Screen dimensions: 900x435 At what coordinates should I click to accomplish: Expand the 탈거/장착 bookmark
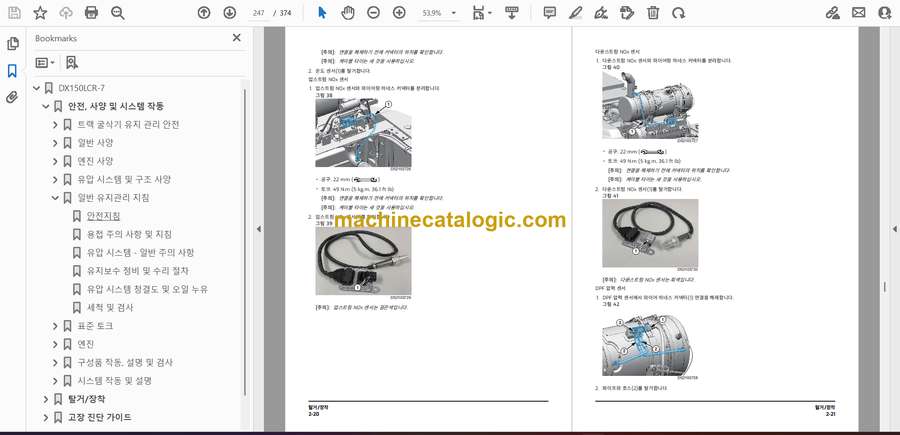click(x=46, y=399)
